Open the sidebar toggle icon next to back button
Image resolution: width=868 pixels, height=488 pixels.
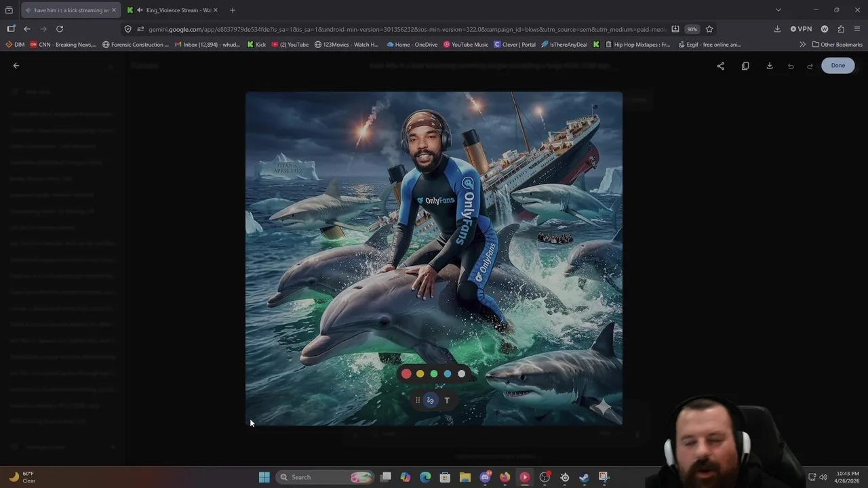[11, 29]
